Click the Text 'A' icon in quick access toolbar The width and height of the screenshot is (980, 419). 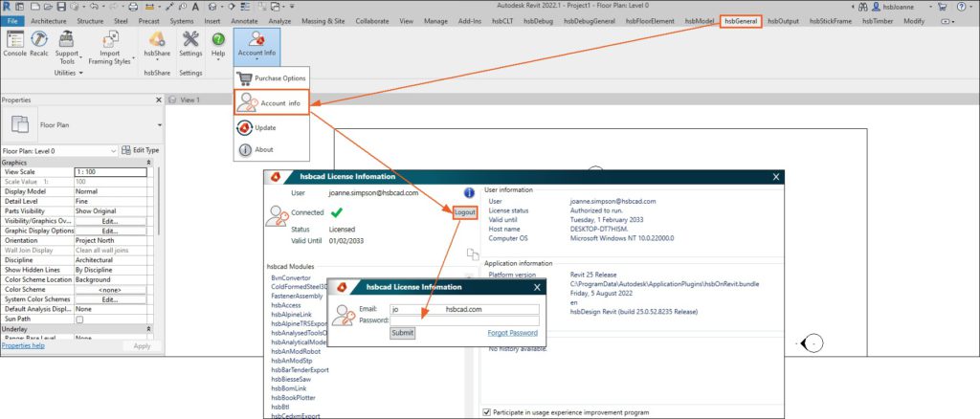click(195, 7)
